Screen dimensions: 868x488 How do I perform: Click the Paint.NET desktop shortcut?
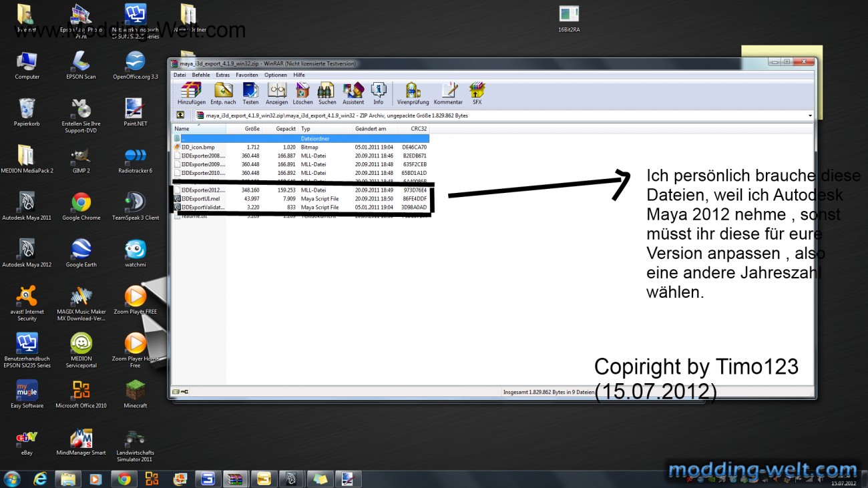pos(136,112)
